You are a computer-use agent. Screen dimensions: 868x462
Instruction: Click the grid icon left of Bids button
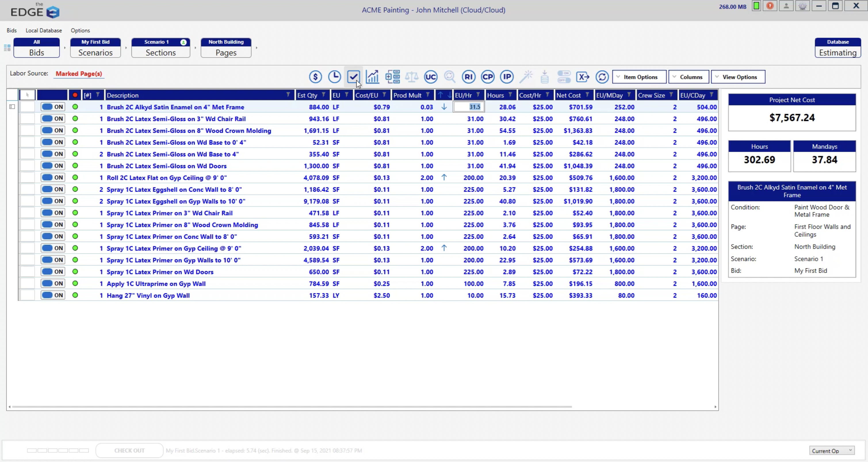(7, 48)
